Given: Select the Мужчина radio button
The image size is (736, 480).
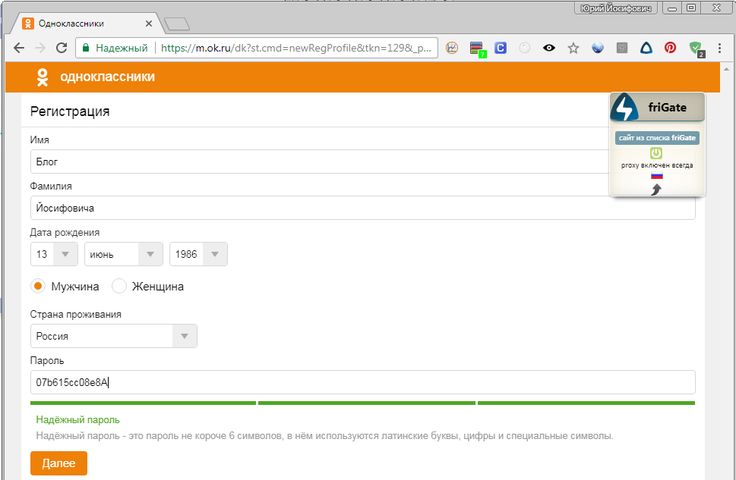Looking at the screenshot, I should 38,286.
